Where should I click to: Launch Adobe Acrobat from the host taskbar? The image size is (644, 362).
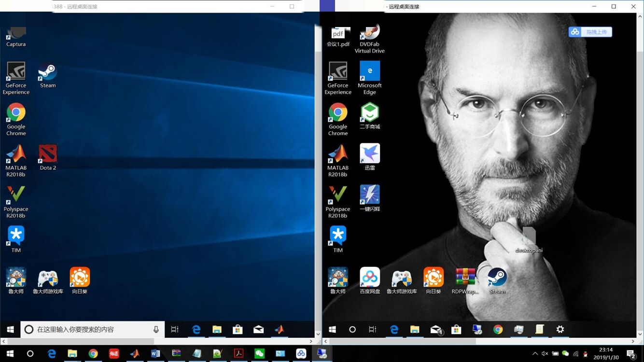pyautogui.click(x=238, y=353)
